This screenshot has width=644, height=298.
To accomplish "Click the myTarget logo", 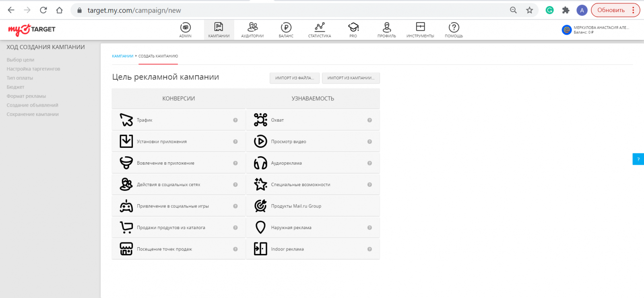I will (x=32, y=29).
